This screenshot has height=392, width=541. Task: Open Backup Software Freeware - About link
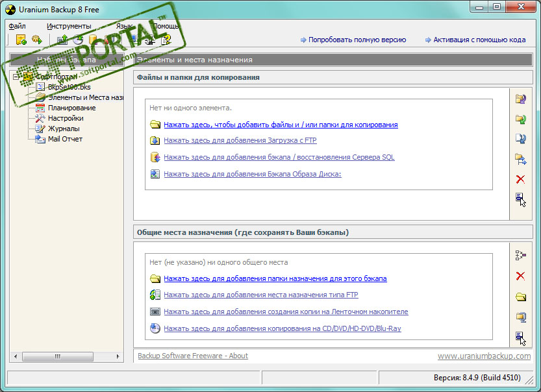point(192,356)
